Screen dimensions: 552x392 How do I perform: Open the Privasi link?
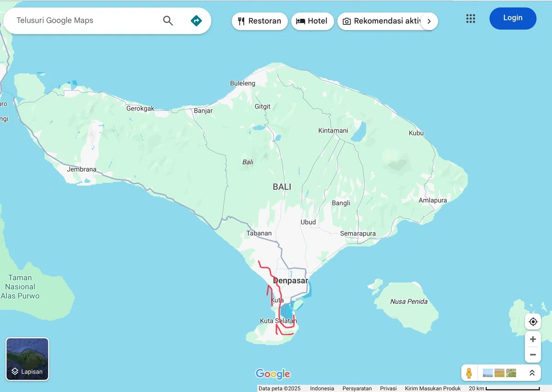pos(388,388)
